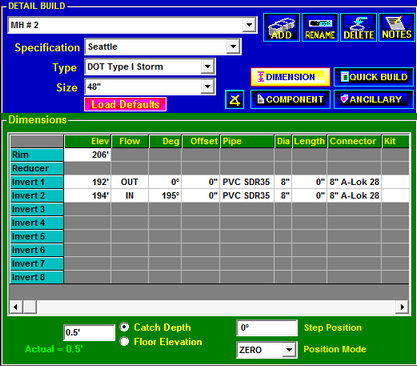Click Invert 2 elevation cell 194'
Viewport: 417px width, 366px height.
87,196
